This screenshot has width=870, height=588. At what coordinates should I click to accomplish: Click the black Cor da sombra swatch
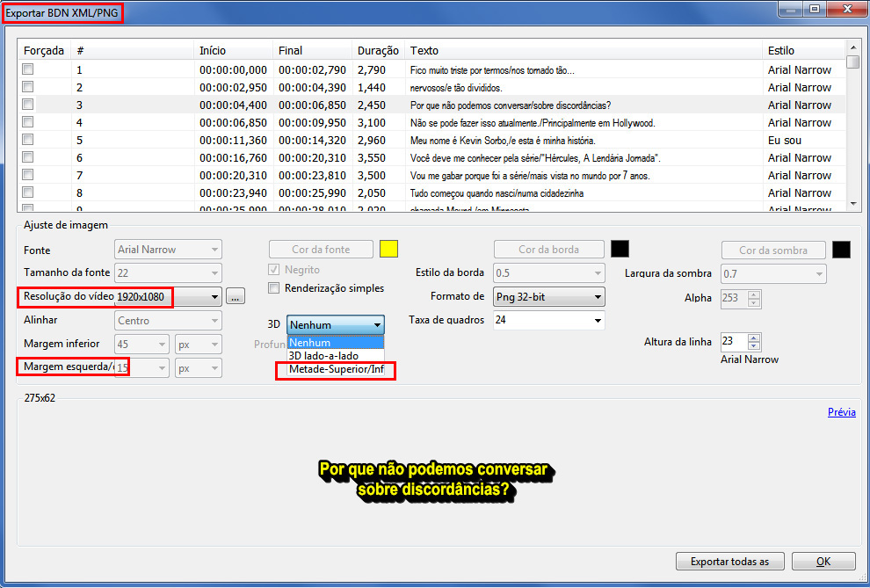tap(841, 249)
